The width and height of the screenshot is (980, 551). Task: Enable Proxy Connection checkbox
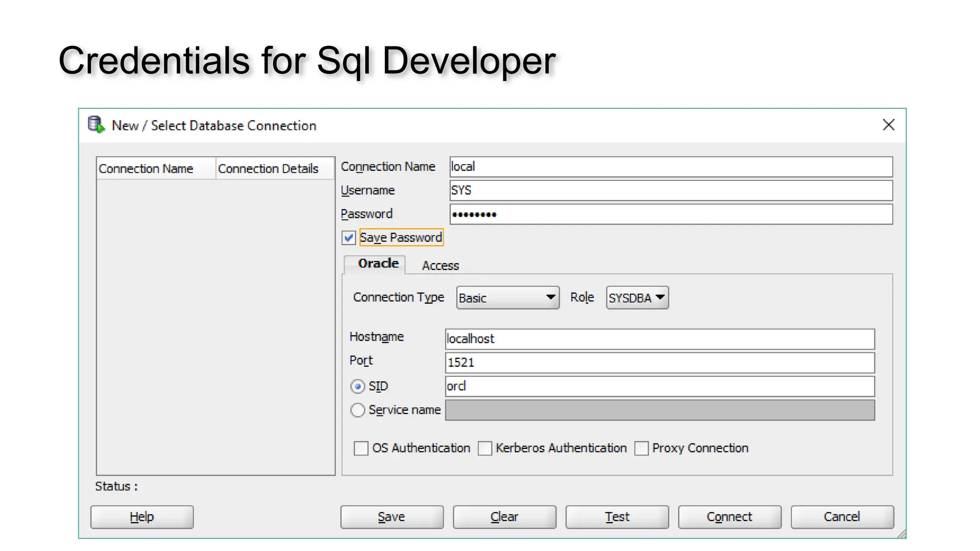pyautogui.click(x=641, y=448)
